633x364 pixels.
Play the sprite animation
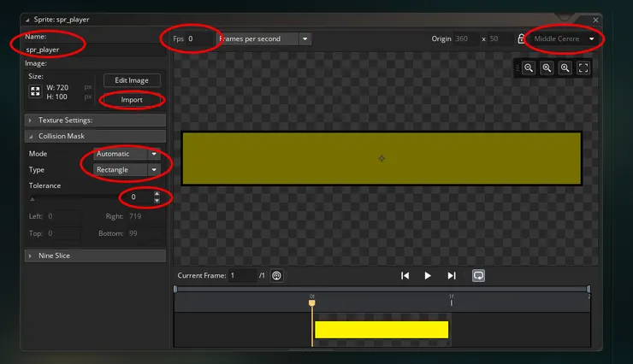coord(428,276)
